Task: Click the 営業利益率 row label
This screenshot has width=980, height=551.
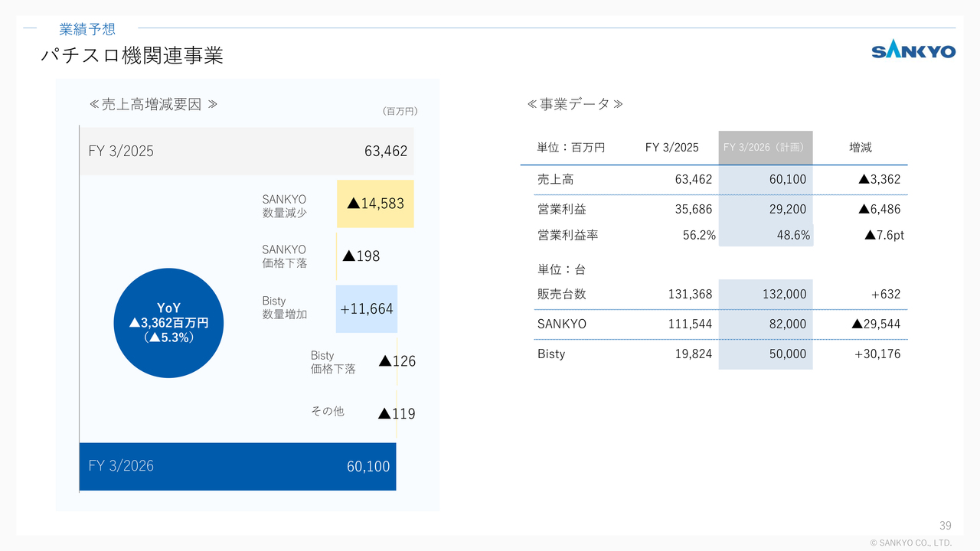Action: point(568,236)
